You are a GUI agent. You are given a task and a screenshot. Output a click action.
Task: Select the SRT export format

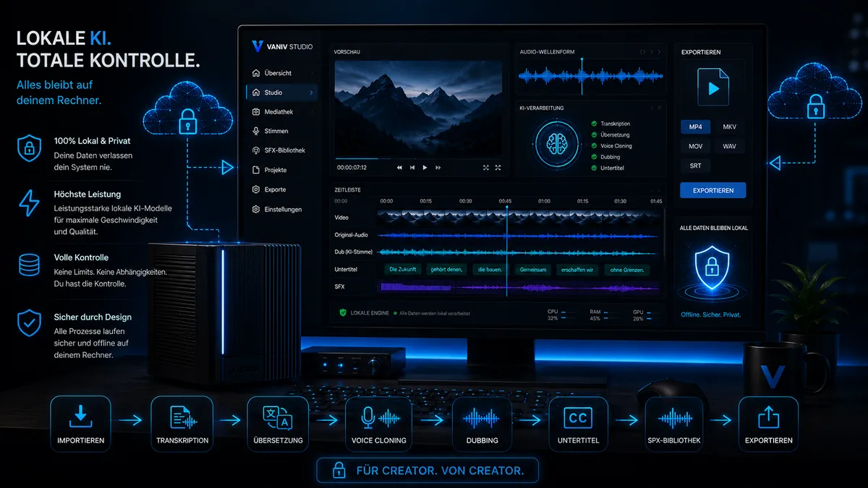(695, 166)
